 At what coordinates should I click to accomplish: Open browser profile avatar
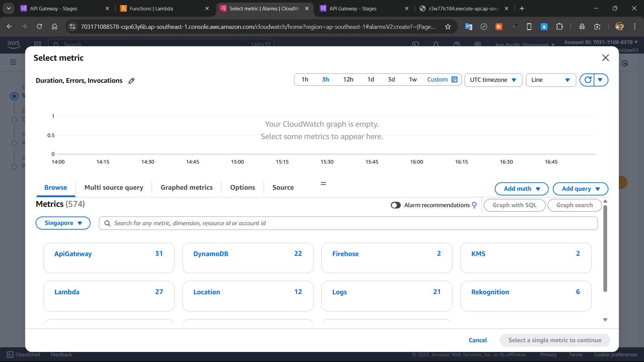(x=620, y=26)
